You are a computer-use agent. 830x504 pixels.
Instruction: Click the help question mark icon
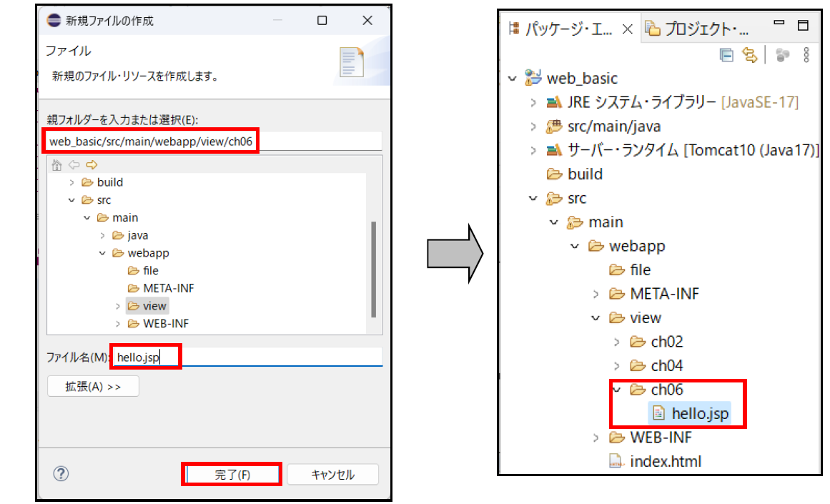[61, 474]
